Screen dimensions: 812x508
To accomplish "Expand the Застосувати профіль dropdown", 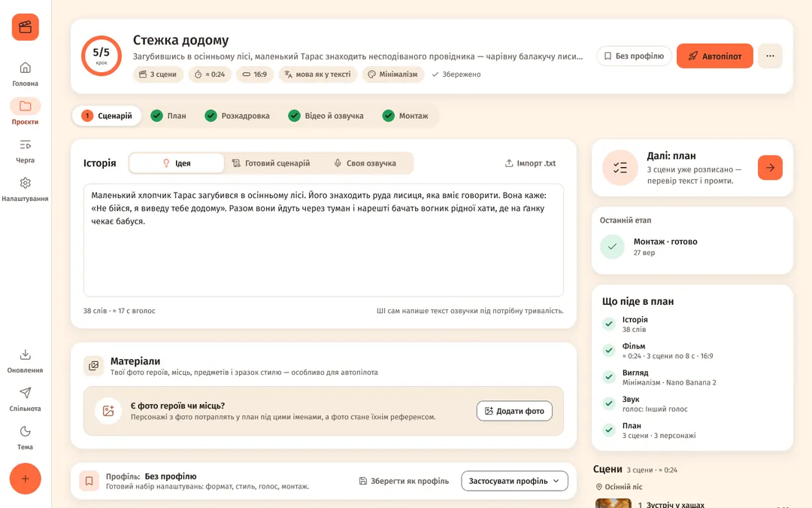I will pyautogui.click(x=514, y=481).
